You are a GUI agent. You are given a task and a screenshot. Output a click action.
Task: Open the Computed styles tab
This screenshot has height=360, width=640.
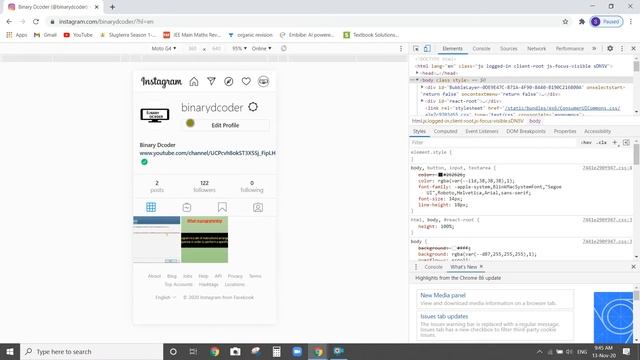(445, 131)
